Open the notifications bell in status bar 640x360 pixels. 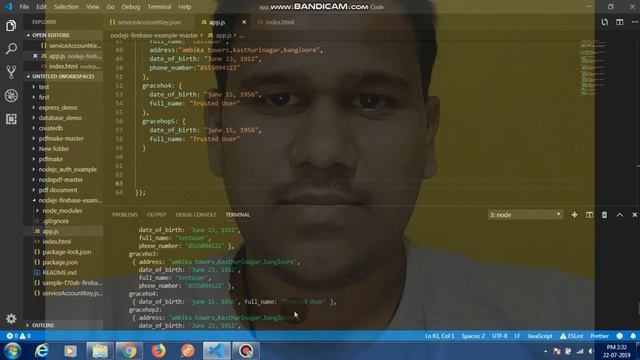point(633,336)
